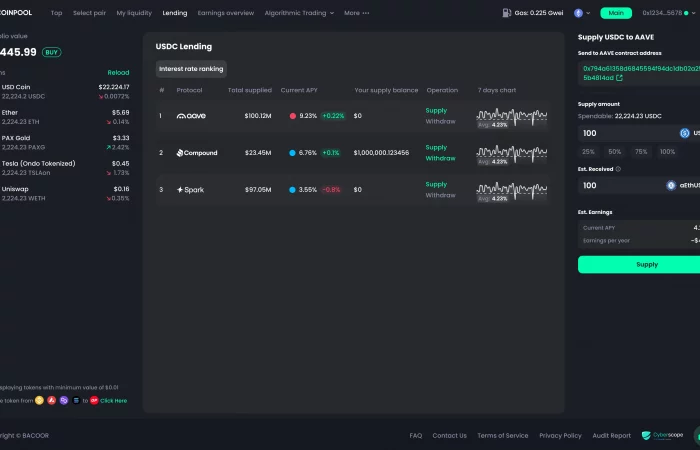Open the Ethereum network selector icon
This screenshot has height=450, width=700.
click(578, 13)
